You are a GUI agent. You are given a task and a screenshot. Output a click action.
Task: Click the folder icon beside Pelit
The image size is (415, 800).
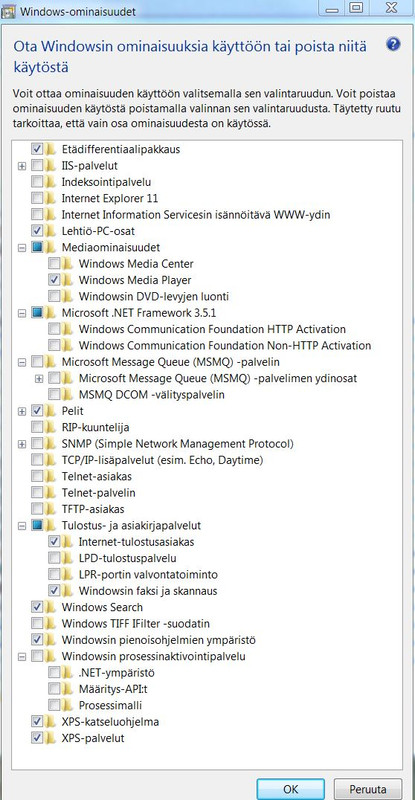(50, 411)
